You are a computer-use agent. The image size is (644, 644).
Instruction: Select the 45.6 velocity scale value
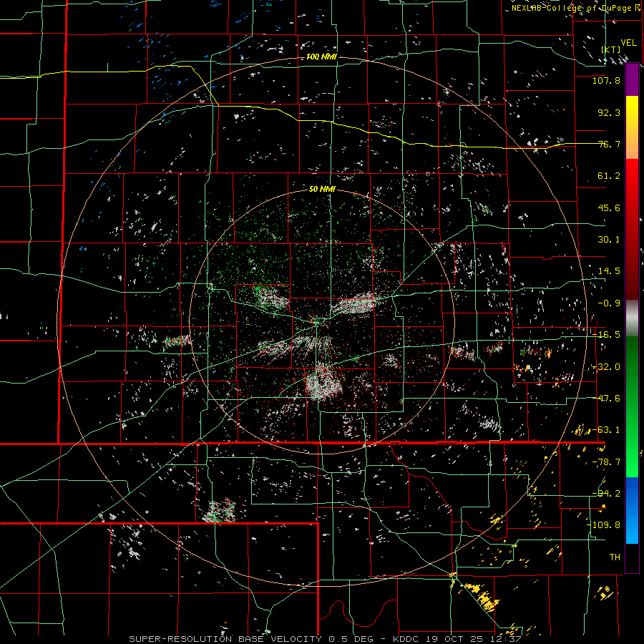pos(609,208)
